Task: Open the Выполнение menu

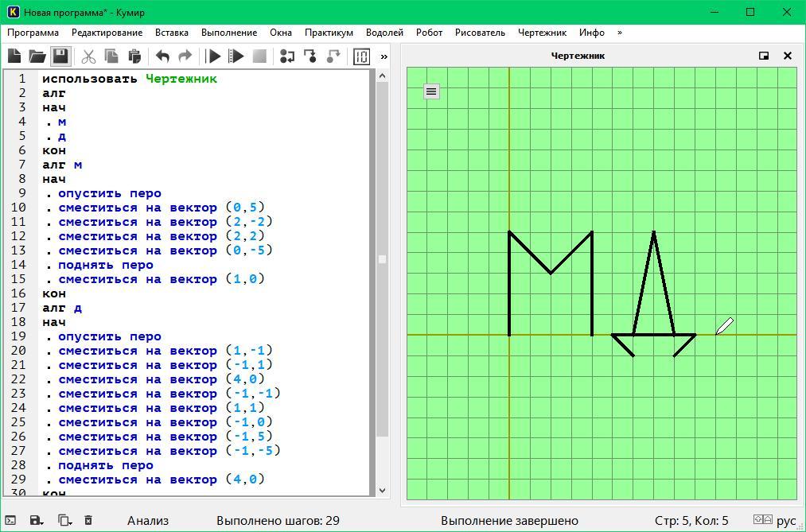Action: (x=229, y=33)
